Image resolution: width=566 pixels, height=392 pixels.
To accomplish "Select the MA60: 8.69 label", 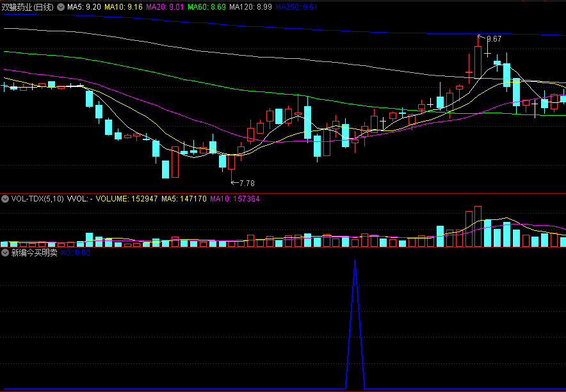I will (x=207, y=7).
